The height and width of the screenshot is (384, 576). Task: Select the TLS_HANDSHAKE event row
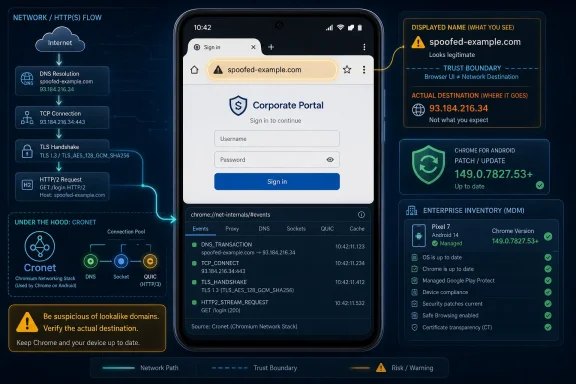coord(278,286)
